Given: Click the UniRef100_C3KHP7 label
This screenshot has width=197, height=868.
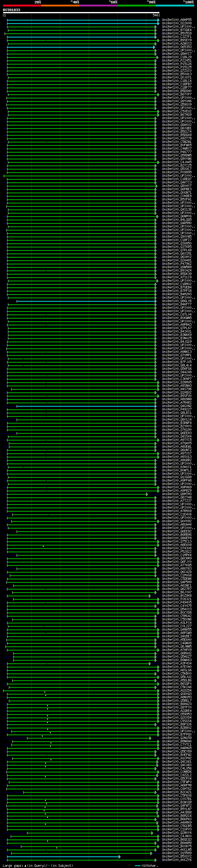Looking at the screenshot, I should (177, 379).
